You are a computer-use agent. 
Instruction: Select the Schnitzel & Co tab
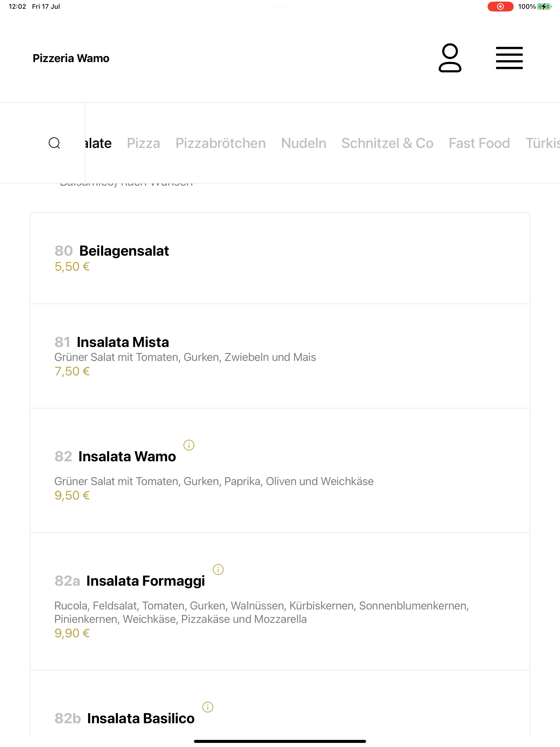tap(387, 143)
